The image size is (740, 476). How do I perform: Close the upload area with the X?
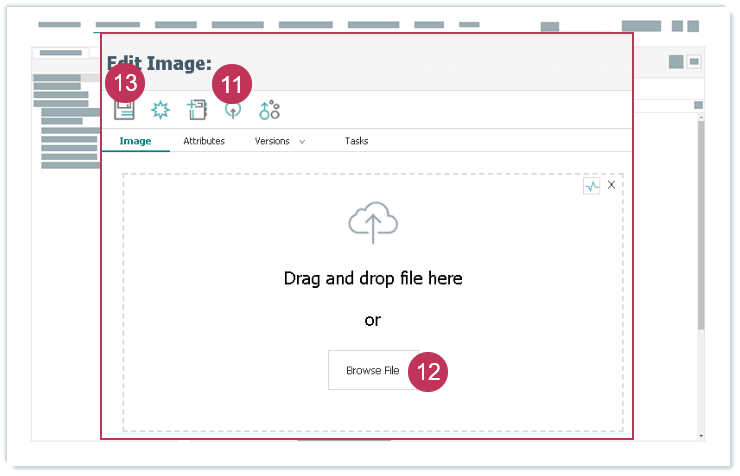pos(611,185)
